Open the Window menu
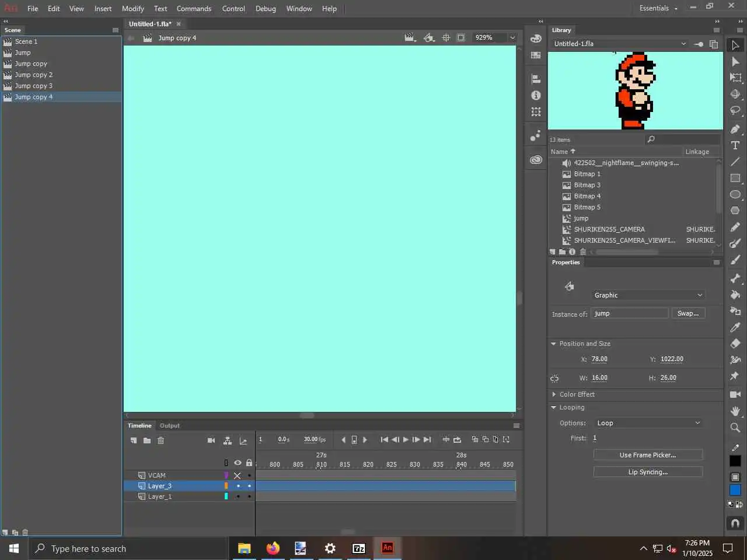Viewport: 747px width, 560px height. click(x=299, y=9)
